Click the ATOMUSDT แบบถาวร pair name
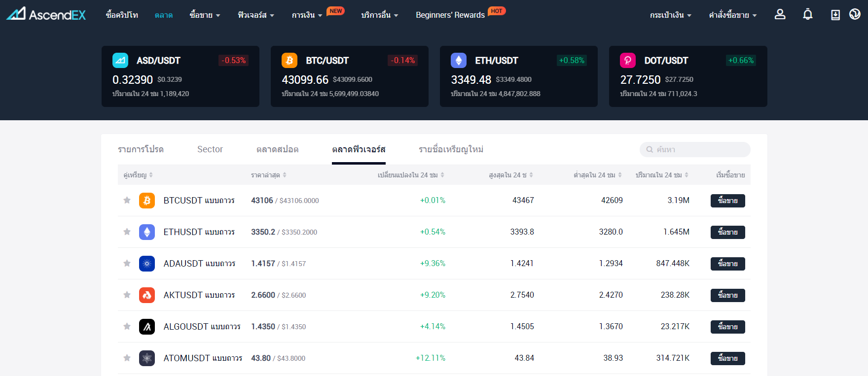Viewport: 868px width, 376px height. click(203, 358)
